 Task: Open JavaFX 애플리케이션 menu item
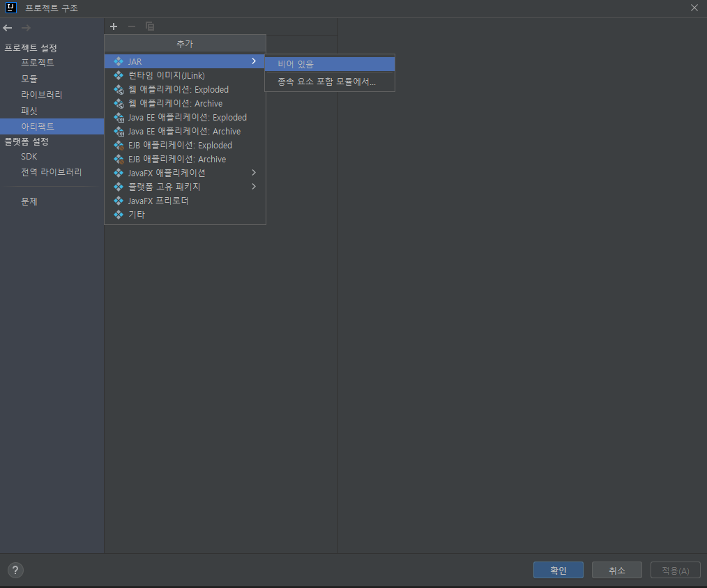click(185, 173)
